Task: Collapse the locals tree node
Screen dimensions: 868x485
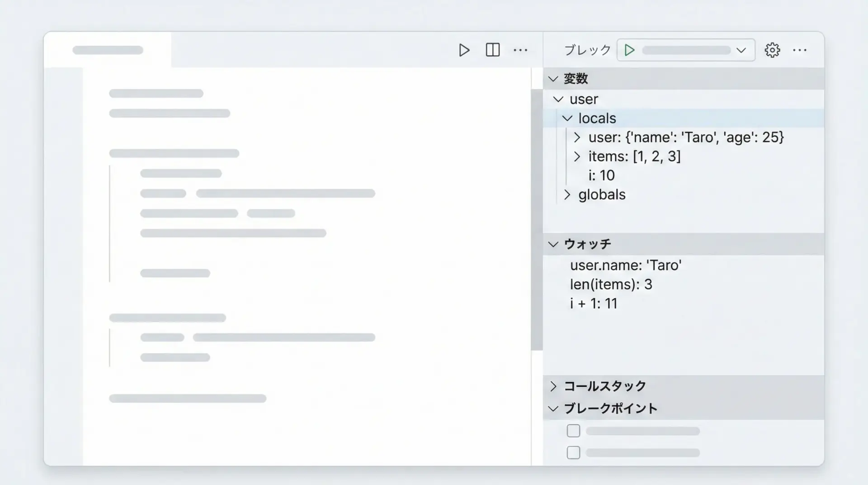Action: pos(567,118)
